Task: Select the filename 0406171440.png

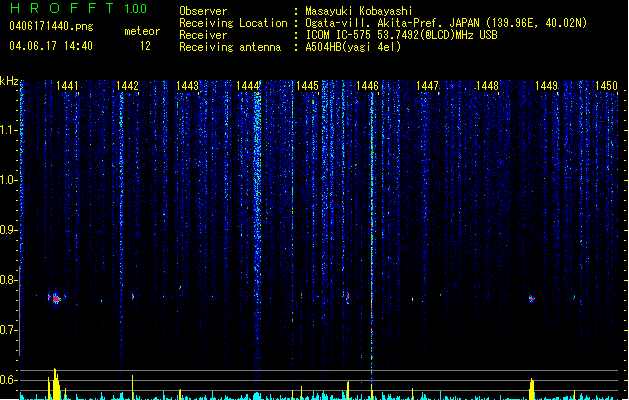Action: 51,26
